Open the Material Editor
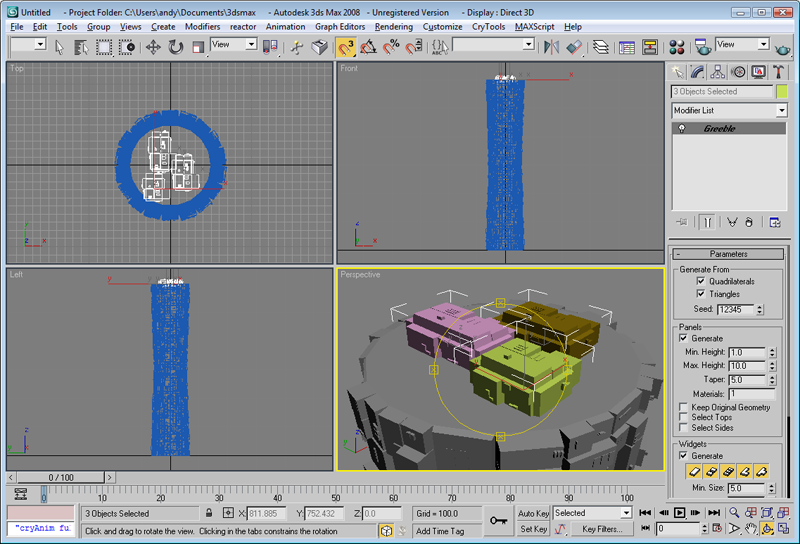This screenshot has width=800, height=544. pos(677,47)
